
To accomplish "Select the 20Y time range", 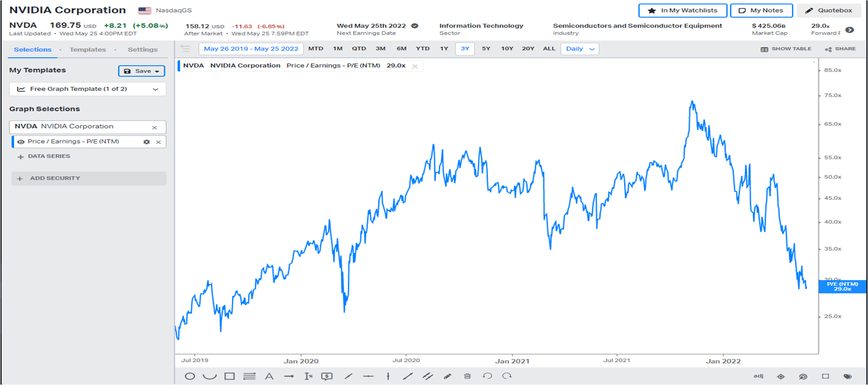I will tap(528, 49).
